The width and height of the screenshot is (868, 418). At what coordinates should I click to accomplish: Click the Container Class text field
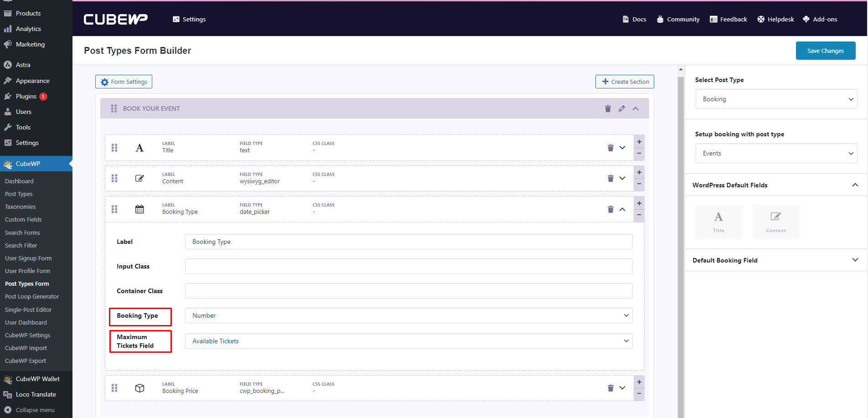pos(408,291)
